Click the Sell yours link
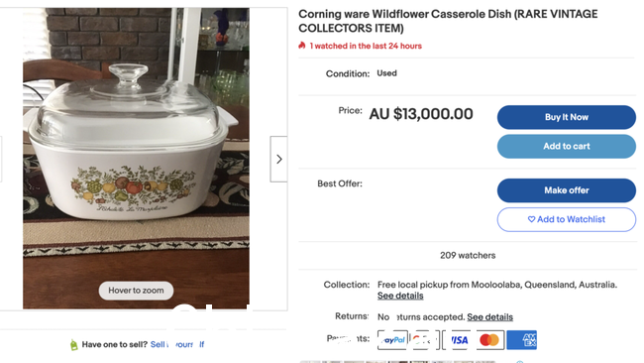Viewport: 644px width, 363px height. tap(177, 344)
